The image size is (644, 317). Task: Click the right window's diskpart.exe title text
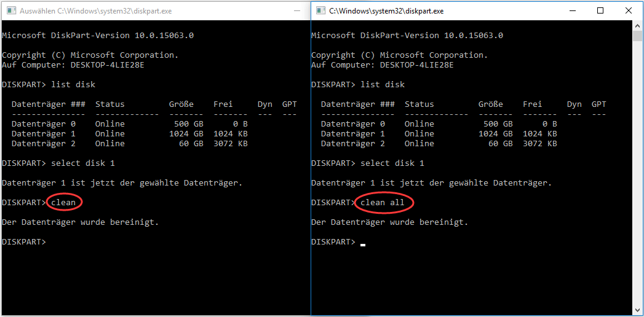click(x=386, y=10)
